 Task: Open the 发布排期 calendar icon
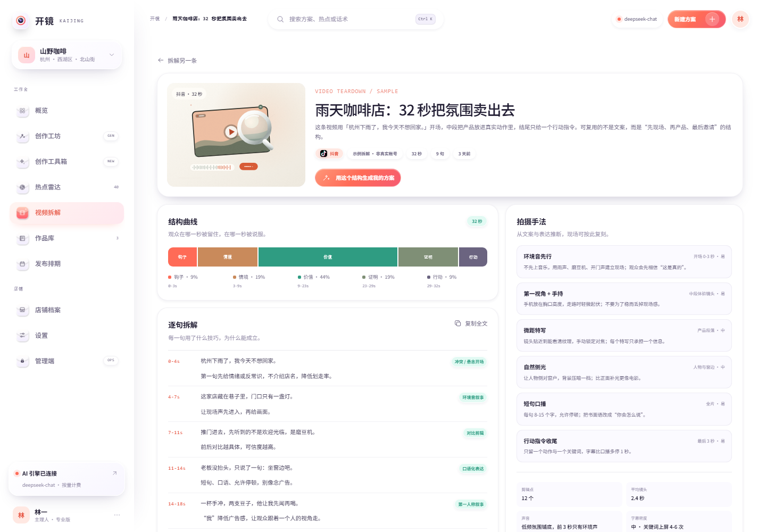point(22,264)
